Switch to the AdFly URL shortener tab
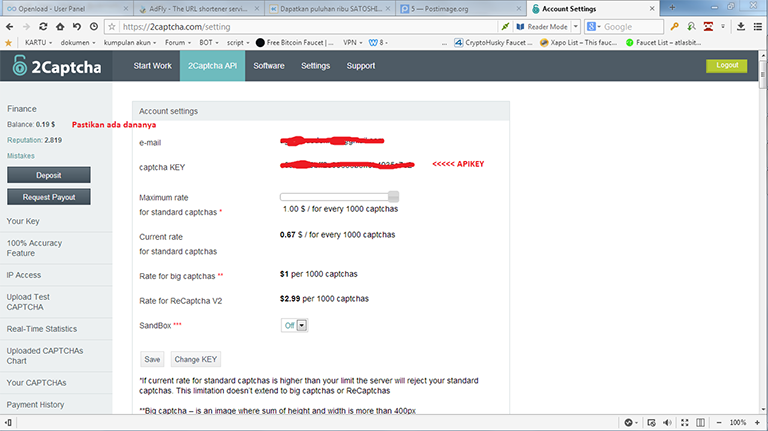Viewport: 768px width, 431px height. 198,8
